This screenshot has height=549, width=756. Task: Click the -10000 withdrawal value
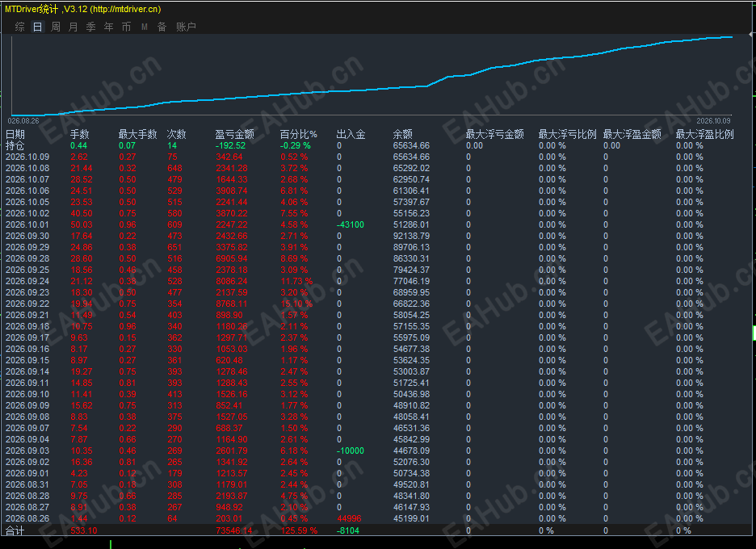351,451
